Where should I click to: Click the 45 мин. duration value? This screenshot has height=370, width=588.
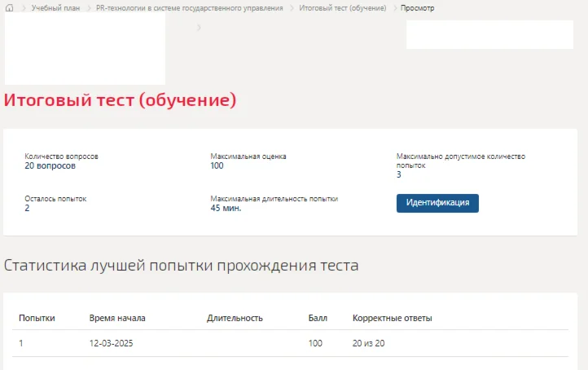(x=226, y=208)
